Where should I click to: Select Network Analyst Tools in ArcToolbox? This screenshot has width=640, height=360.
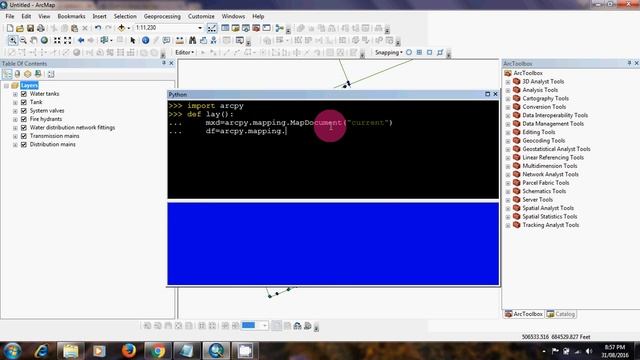(x=550, y=174)
